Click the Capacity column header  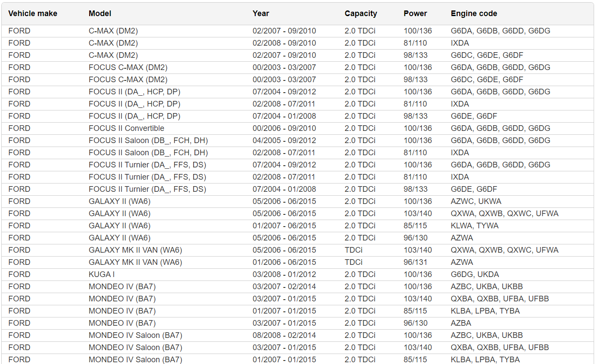coord(361,13)
